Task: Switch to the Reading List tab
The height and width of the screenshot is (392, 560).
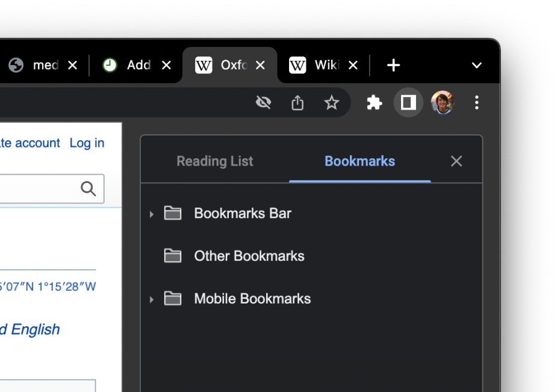Action: (x=215, y=161)
